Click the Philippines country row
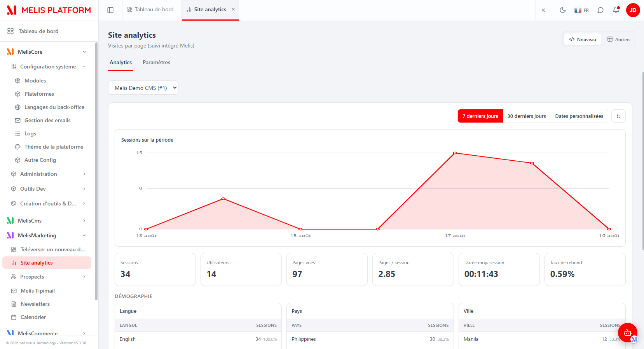Screen dimensions: 644x349 370,339
